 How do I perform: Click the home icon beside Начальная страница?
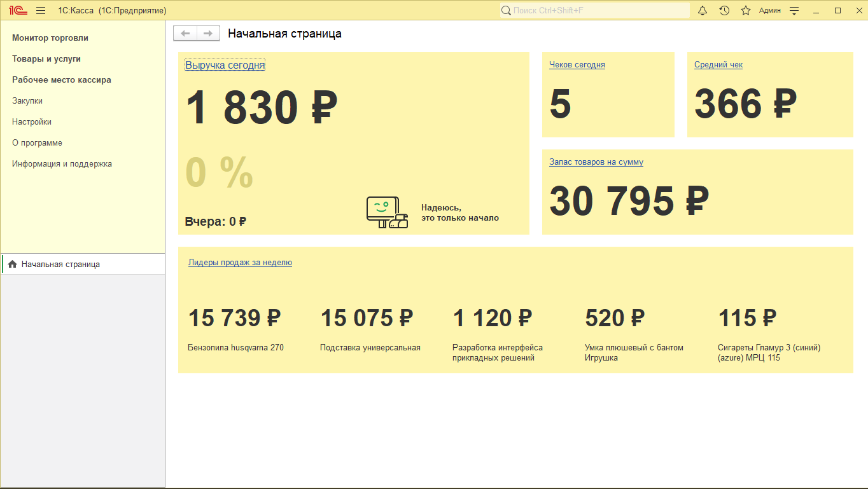point(12,264)
